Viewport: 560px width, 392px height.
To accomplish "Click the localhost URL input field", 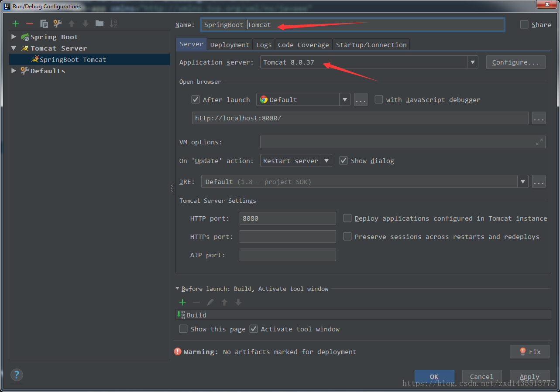I will [360, 118].
